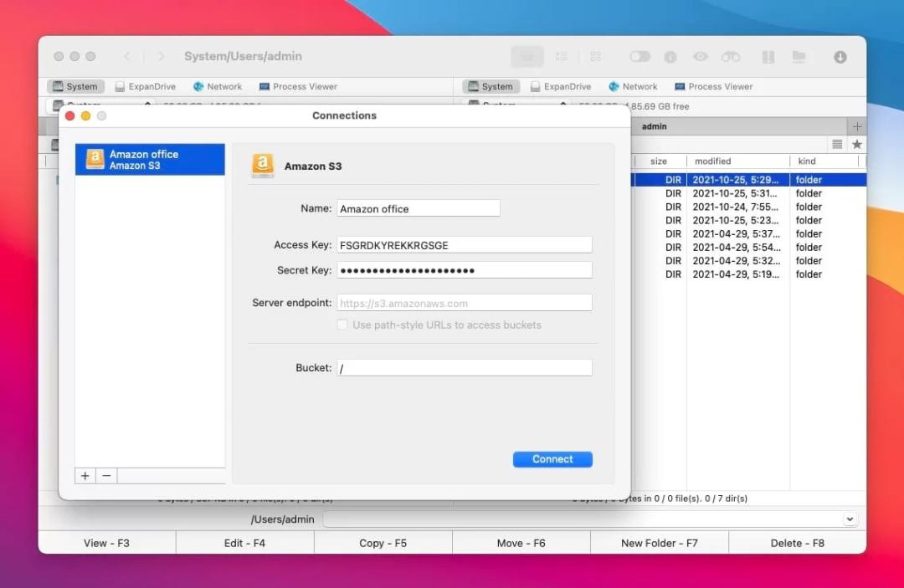This screenshot has width=904, height=588.
Task: Click the New Folder - F7 button
Action: [x=660, y=543]
